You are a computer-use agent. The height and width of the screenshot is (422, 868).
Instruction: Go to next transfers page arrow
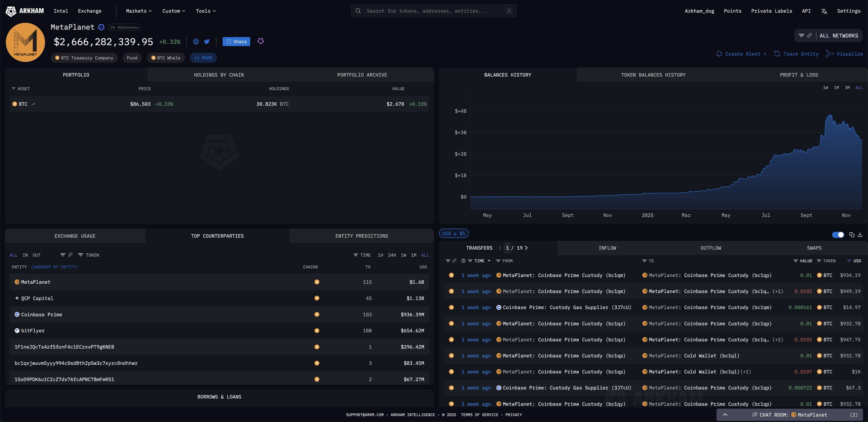click(x=526, y=248)
